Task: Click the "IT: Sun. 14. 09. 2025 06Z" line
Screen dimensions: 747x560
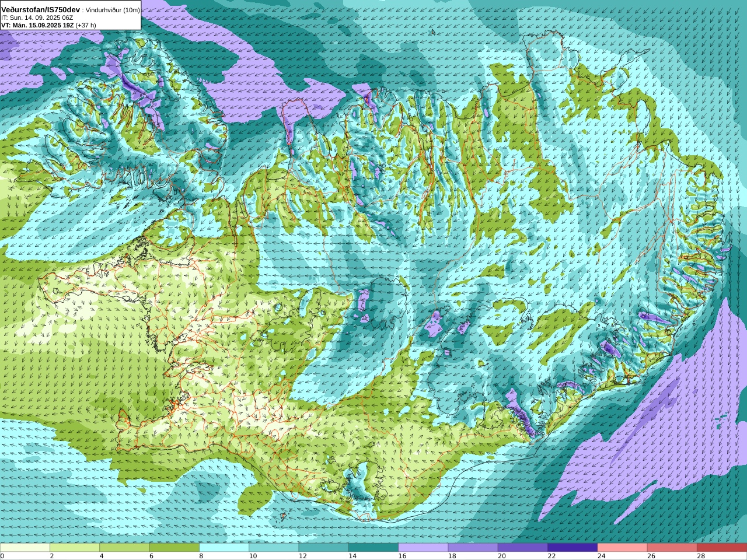Action: [x=37, y=17]
